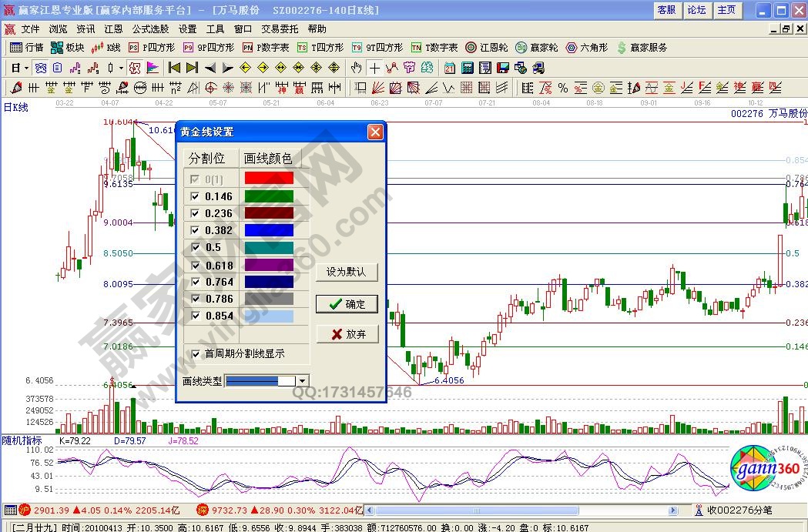Viewport: 808px width, 532px height.
Task: Select the crosshair cursor tool
Action: pyautogui.click(x=374, y=68)
